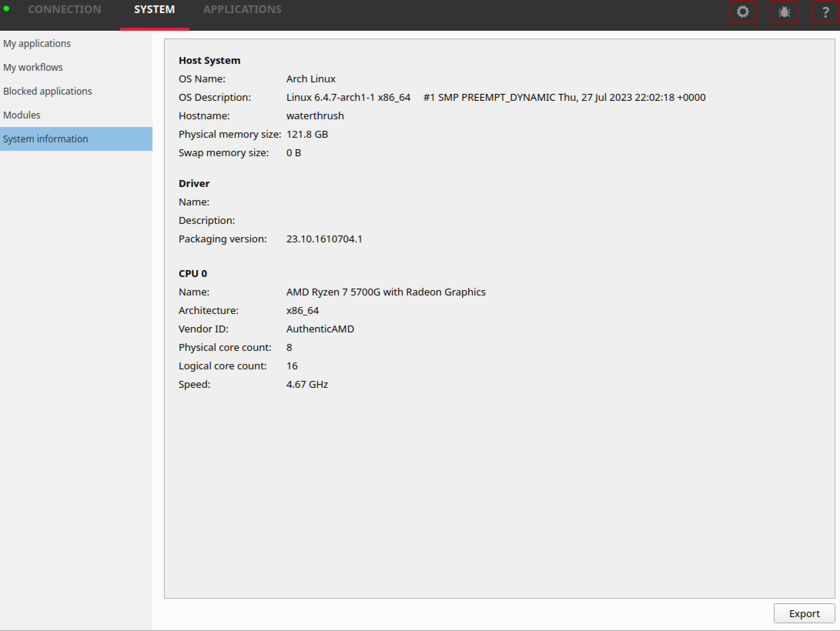Click the hostname value waterthrush
This screenshot has width=840, height=631.
click(x=315, y=115)
